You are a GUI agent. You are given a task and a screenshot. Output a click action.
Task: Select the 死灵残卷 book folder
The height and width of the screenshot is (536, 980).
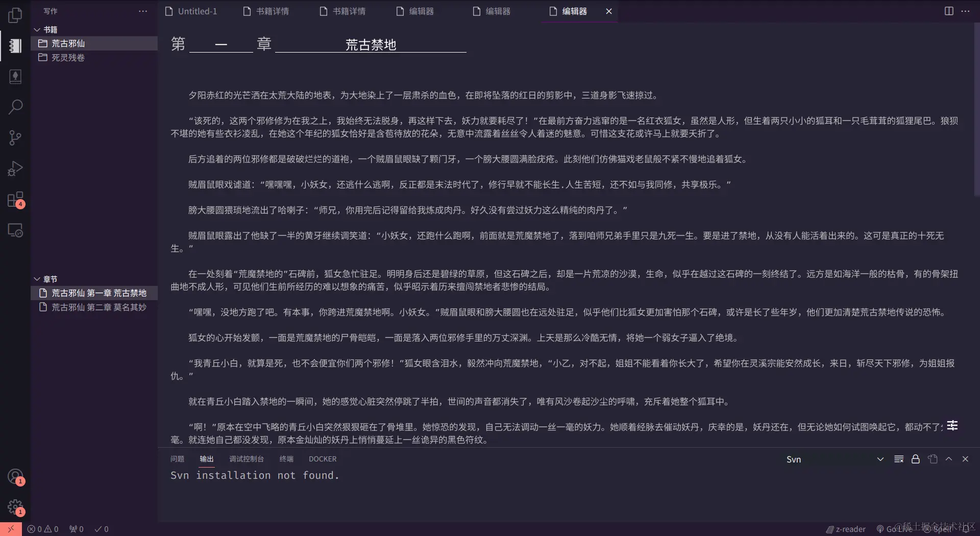(x=94, y=58)
